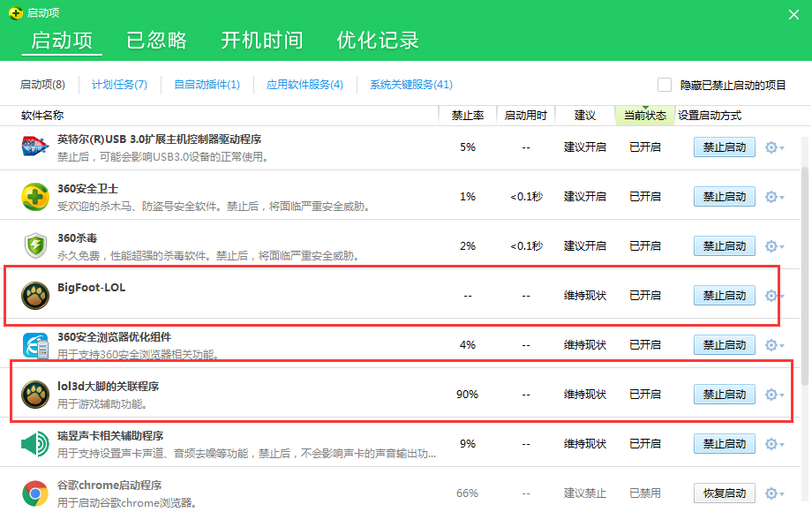This screenshot has height=512, width=812.
Task: Click the gear icon on the 英特尔 driver row
Action: click(x=772, y=147)
